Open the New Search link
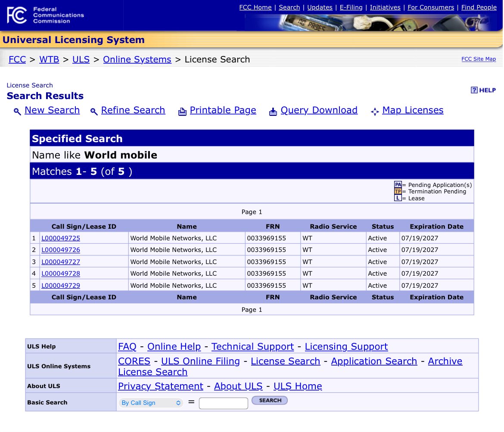 52,110
